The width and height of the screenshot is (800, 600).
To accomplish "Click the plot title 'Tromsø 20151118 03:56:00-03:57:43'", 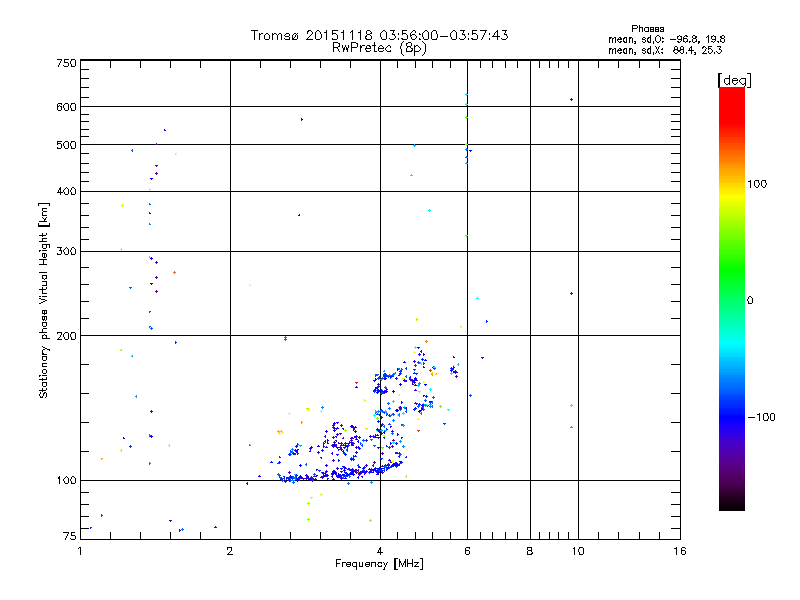I will pyautogui.click(x=380, y=35).
